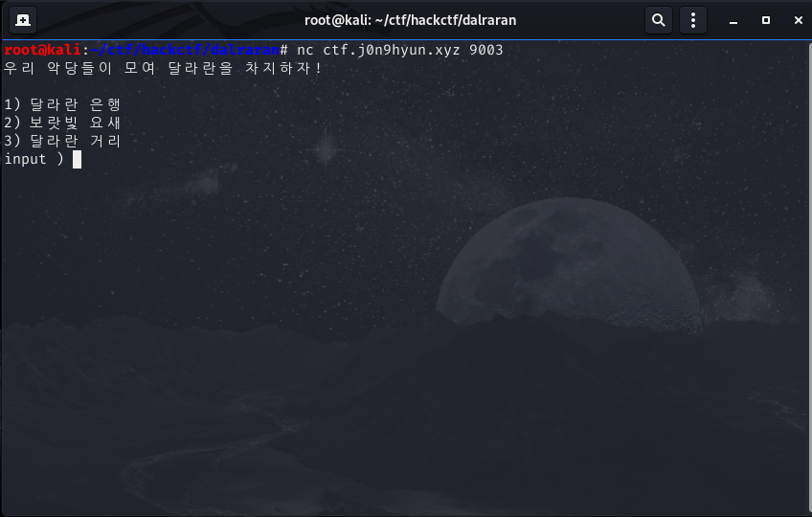The image size is (812, 517).
Task: Open the terminal search tool
Action: (x=658, y=20)
